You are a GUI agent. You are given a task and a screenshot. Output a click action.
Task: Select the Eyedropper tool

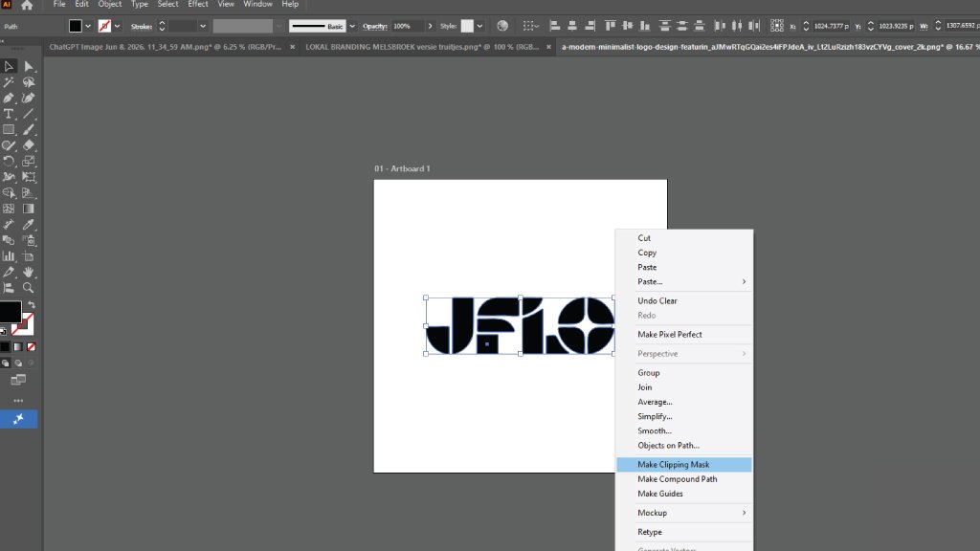point(28,224)
